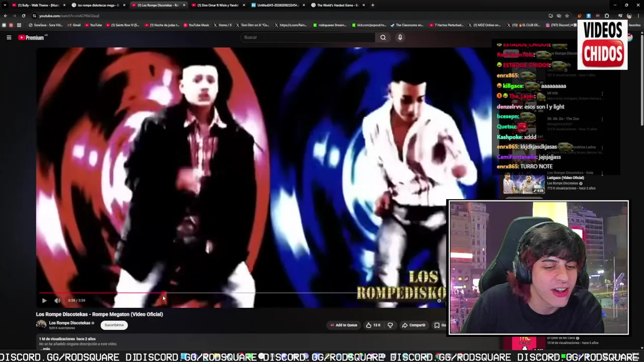Open the EL CLUB DE bookmark

point(524,25)
